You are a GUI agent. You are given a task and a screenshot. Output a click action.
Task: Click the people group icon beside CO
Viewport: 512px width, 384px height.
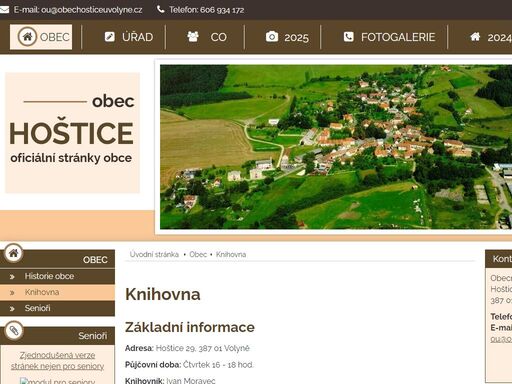(193, 37)
